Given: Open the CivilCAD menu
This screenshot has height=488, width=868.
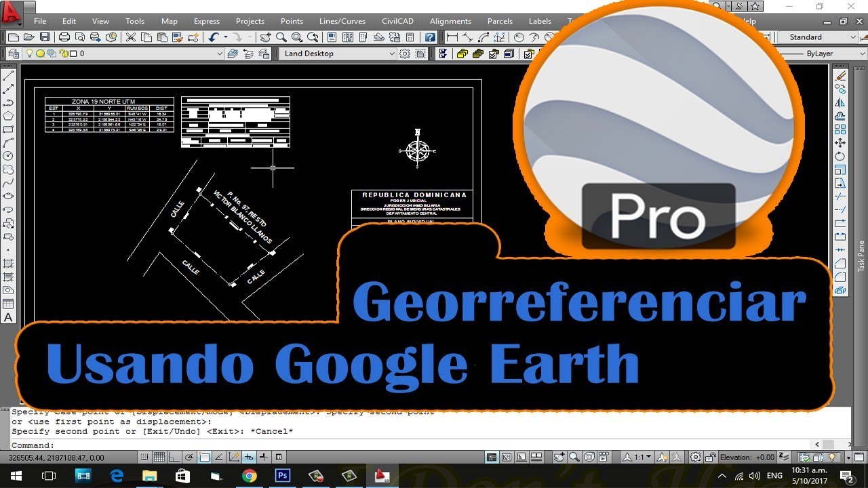Looking at the screenshot, I should point(396,21).
